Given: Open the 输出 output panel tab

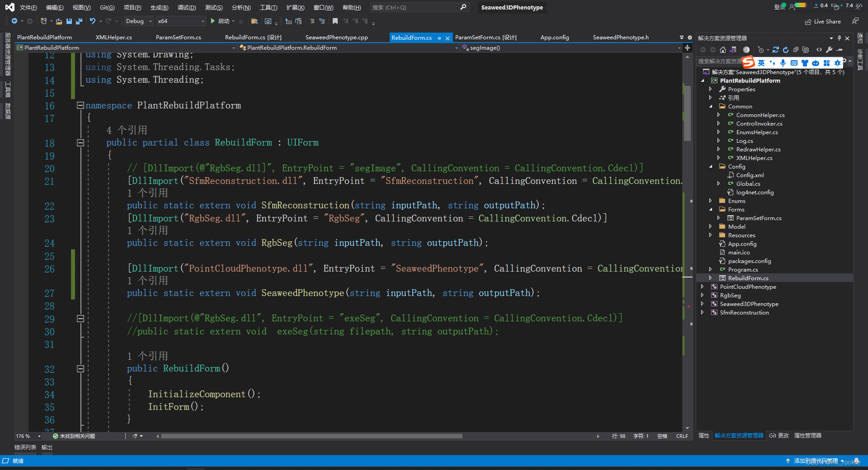Looking at the screenshot, I should (x=47, y=447).
